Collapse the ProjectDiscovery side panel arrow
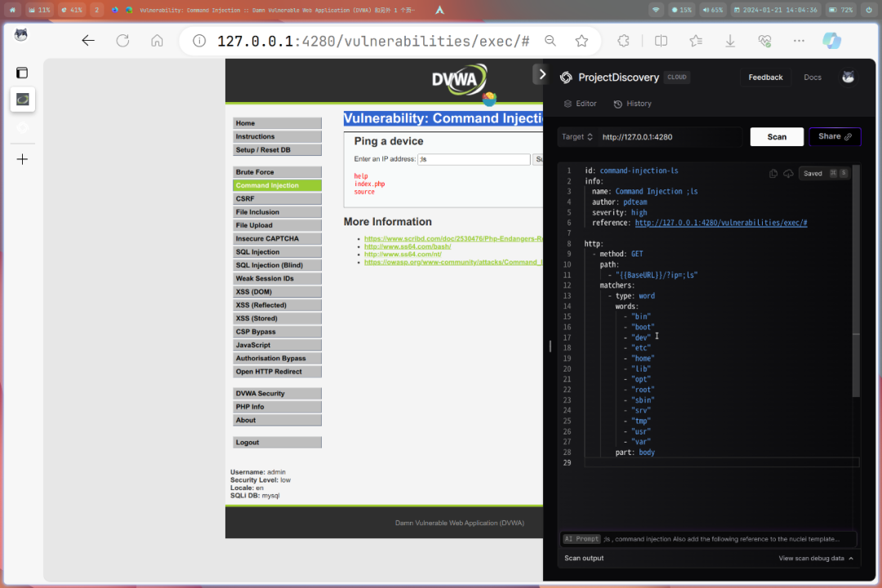This screenshot has width=882, height=588. [541, 74]
